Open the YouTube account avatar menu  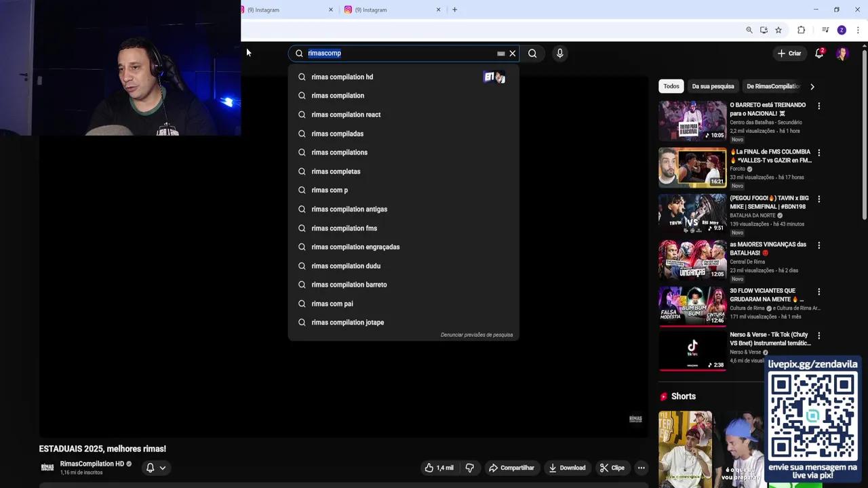(x=842, y=53)
